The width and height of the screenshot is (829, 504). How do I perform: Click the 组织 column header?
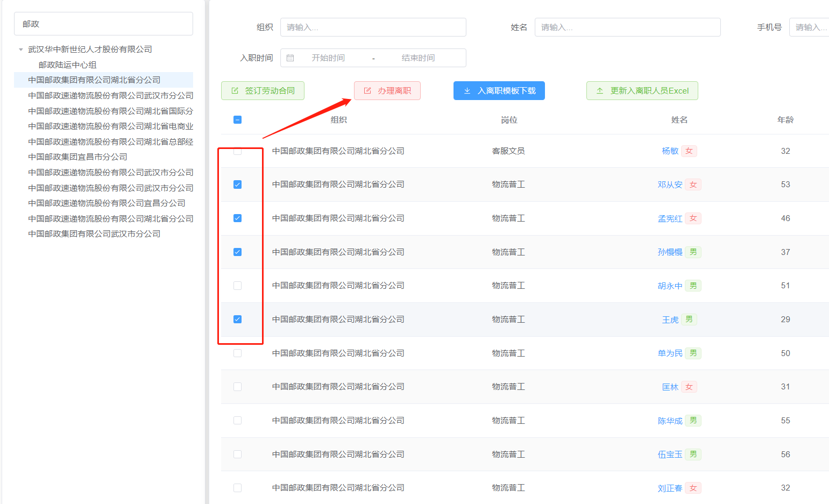(x=338, y=120)
